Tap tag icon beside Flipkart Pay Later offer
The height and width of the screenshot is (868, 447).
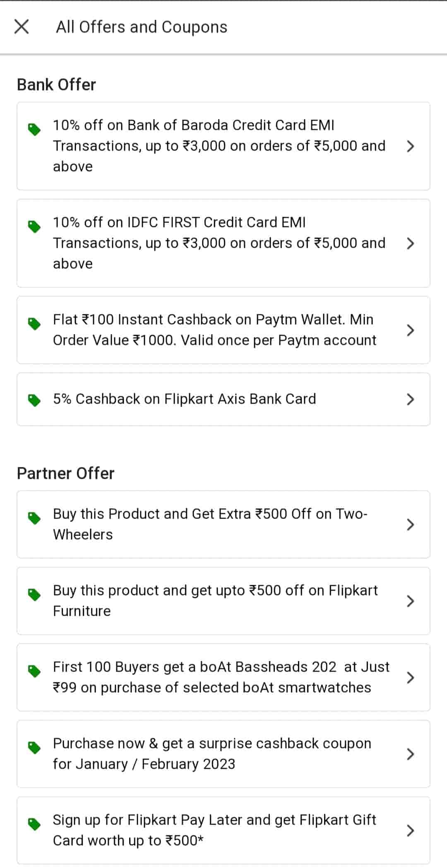pyautogui.click(x=34, y=824)
